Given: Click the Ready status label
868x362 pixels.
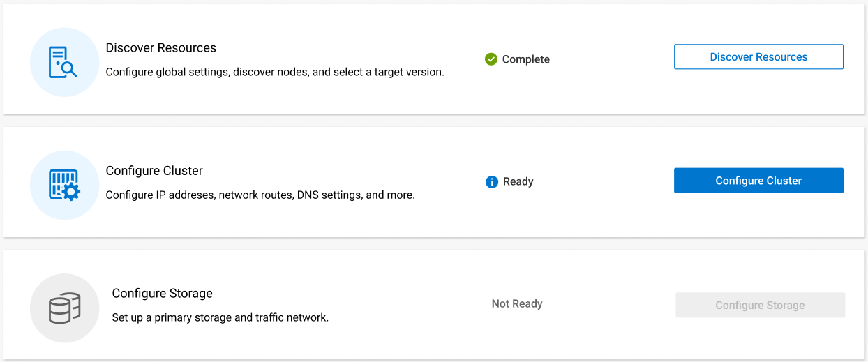Looking at the screenshot, I should 518,182.
